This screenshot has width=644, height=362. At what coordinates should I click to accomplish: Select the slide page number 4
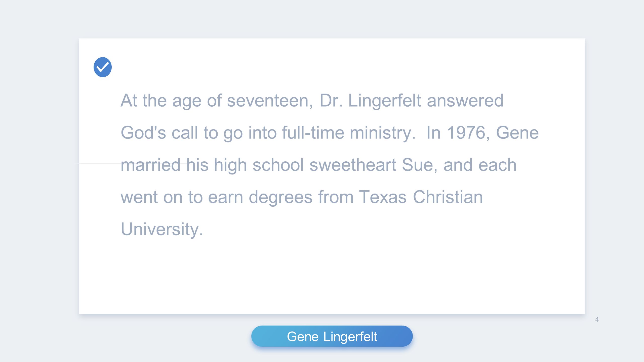tap(597, 320)
